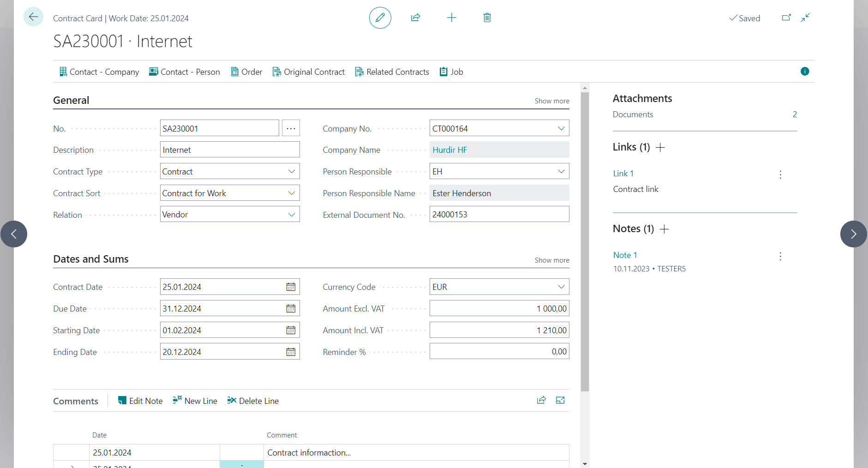
Task: Show more fields in General section
Action: (x=551, y=101)
